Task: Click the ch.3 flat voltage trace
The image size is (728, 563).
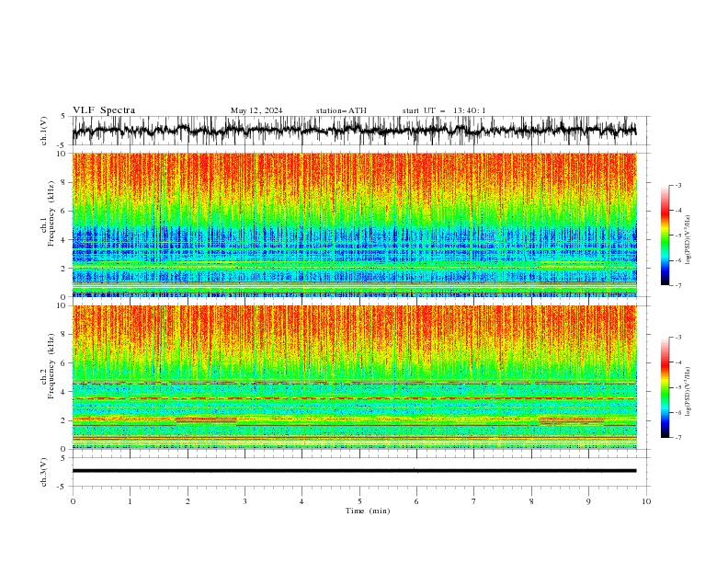Action: click(x=354, y=471)
